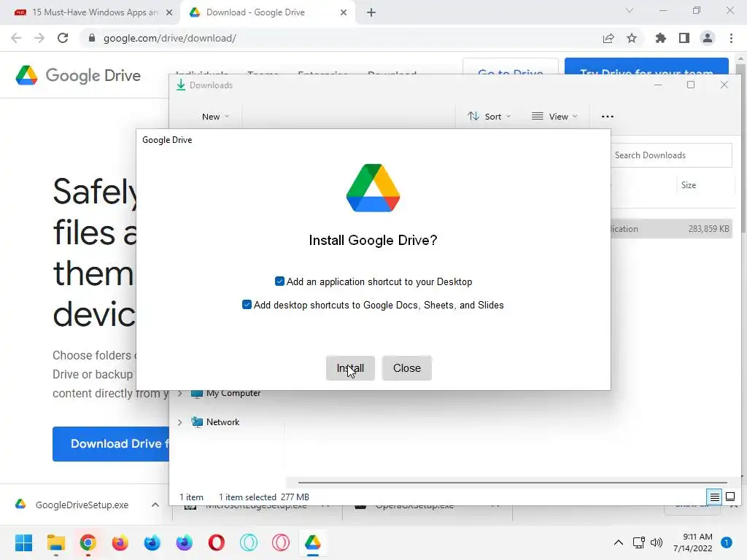Select the Download - Google Drive tab
The width and height of the screenshot is (747, 560).
coord(267,12)
